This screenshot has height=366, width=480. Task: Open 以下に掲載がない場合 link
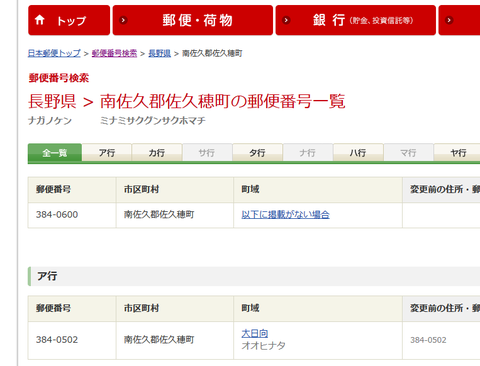coord(285,214)
